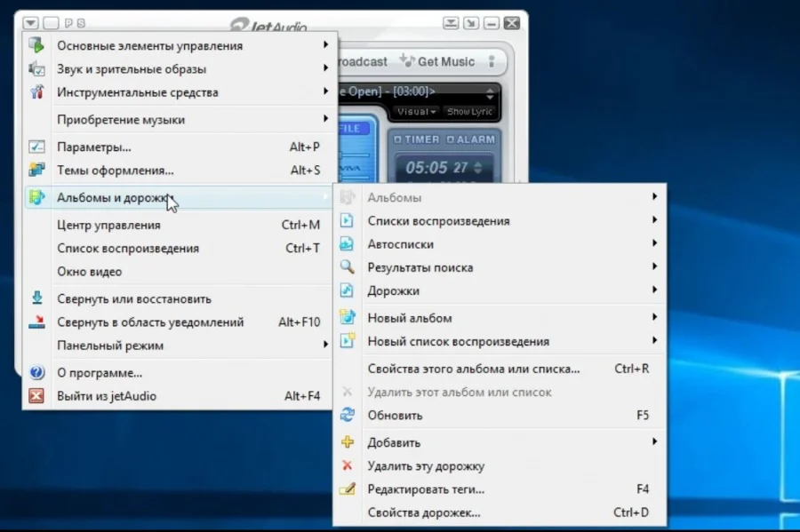This screenshot has height=532, width=800.
Task: Expand Дорожки submenu arrow
Action: pyautogui.click(x=654, y=290)
